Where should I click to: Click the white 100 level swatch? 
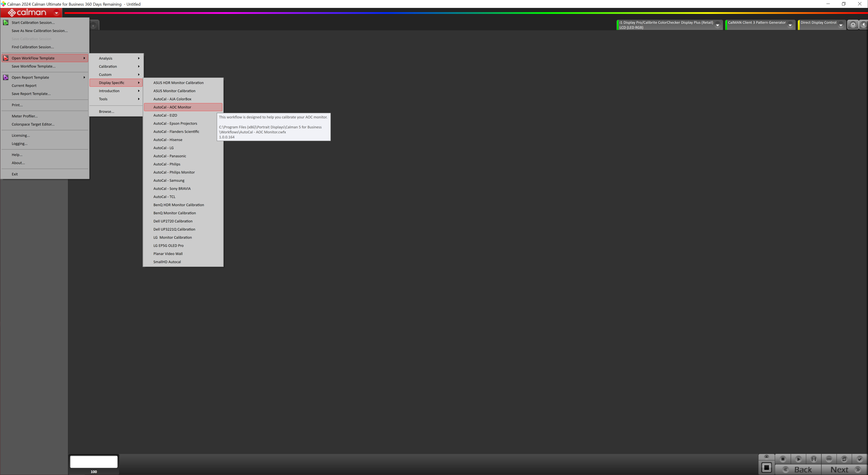click(94, 461)
